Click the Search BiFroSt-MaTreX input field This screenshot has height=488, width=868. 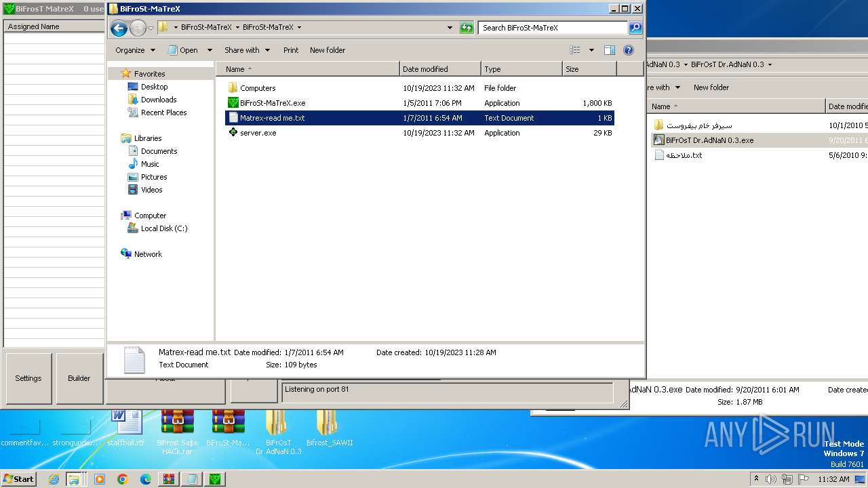[x=553, y=28]
